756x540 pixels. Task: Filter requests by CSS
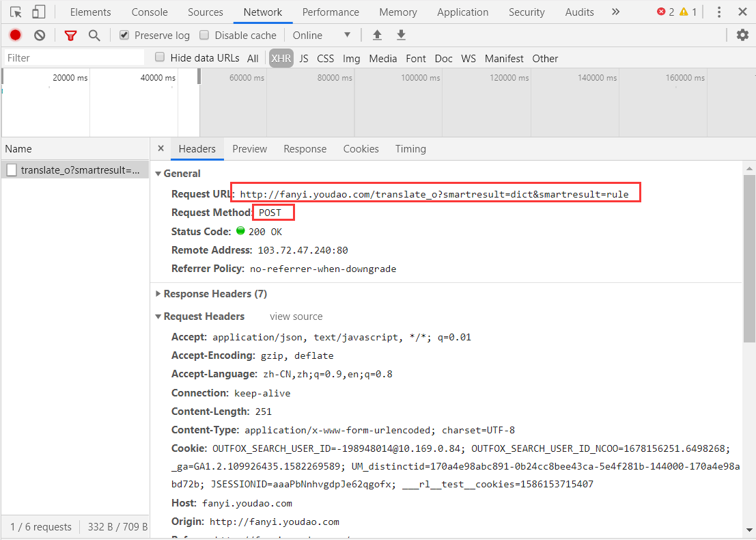pos(326,58)
